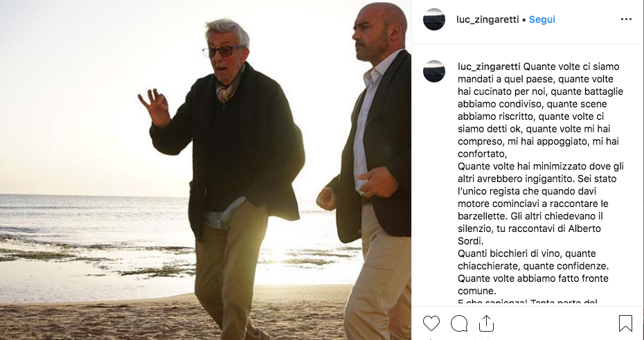This screenshot has width=644, height=340.
Task: Open the bold luc_zingaretti username in the caption
Action: pos(489,66)
